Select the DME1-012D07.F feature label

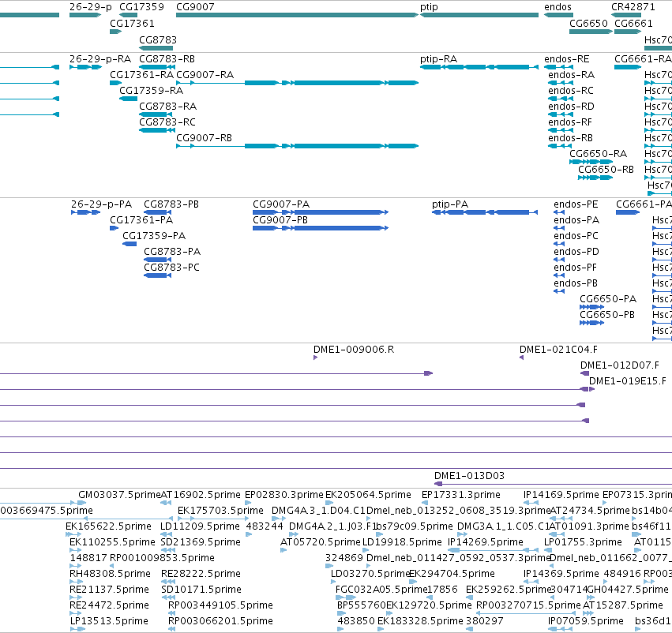pos(620,365)
